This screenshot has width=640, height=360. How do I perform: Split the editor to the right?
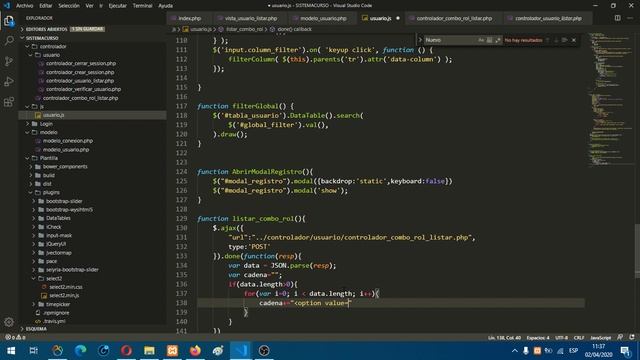coord(618,18)
